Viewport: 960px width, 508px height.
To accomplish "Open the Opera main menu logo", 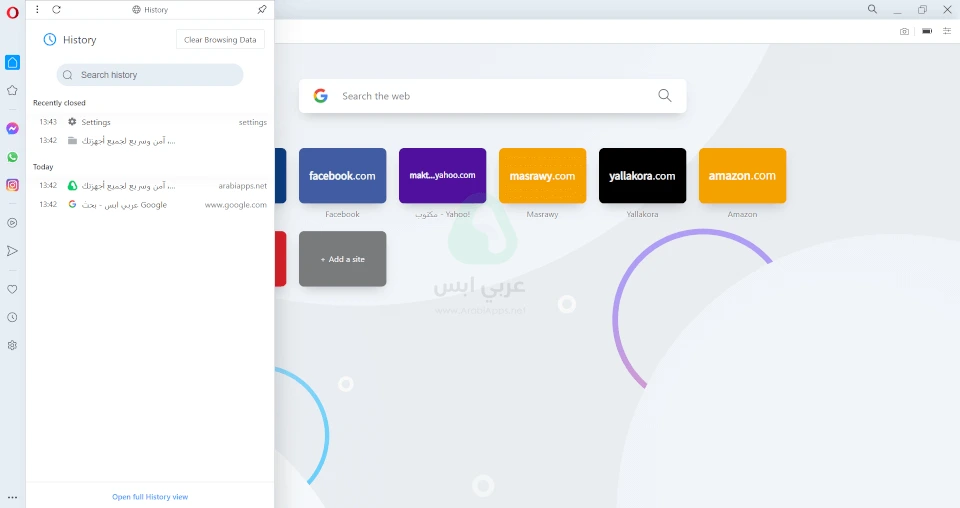I will pos(12,12).
